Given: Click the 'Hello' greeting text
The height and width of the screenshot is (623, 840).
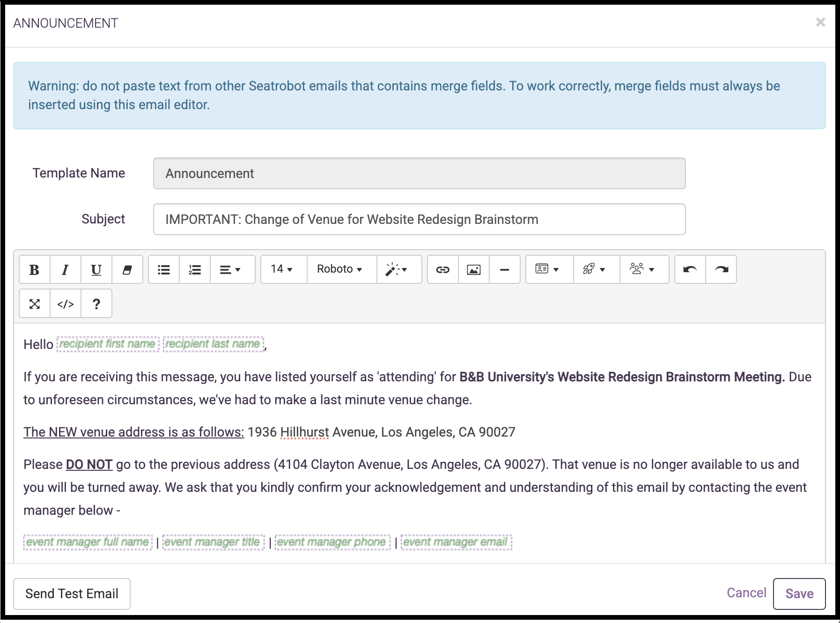Looking at the screenshot, I should [x=38, y=344].
